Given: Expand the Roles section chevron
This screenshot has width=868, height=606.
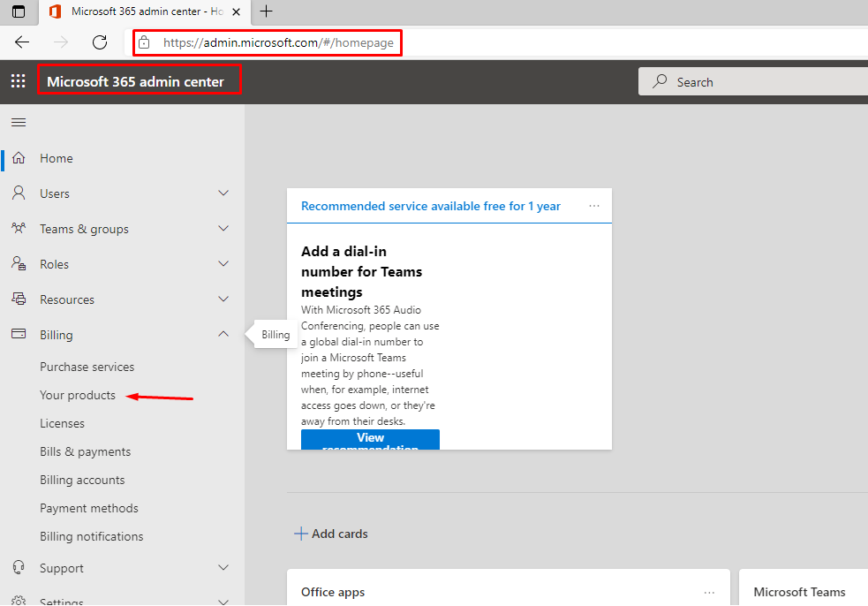Looking at the screenshot, I should (223, 264).
